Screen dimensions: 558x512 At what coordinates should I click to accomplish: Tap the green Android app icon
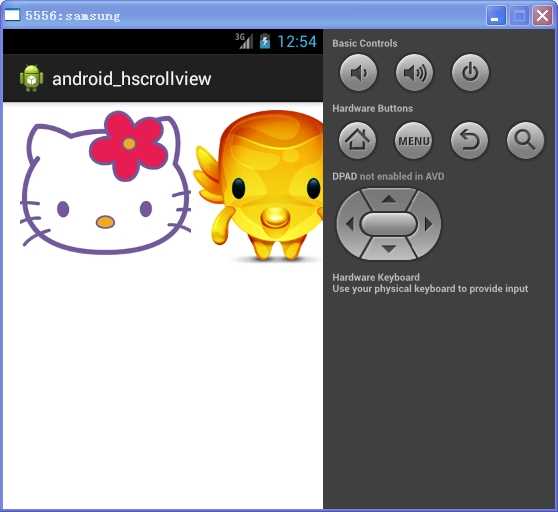[31, 78]
